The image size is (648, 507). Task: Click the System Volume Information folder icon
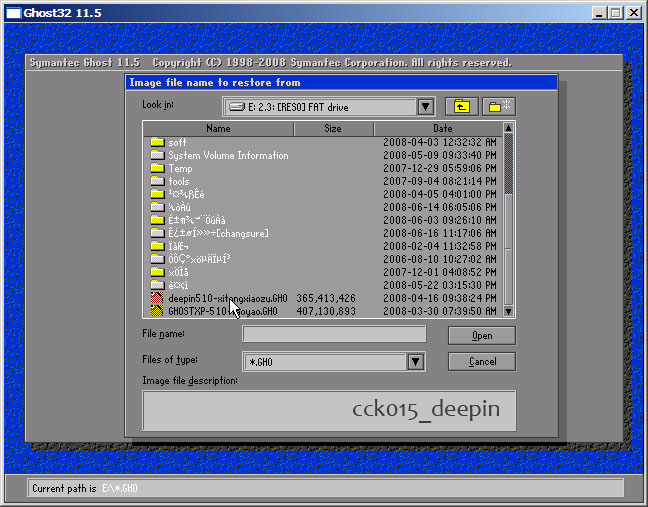[x=157, y=155]
